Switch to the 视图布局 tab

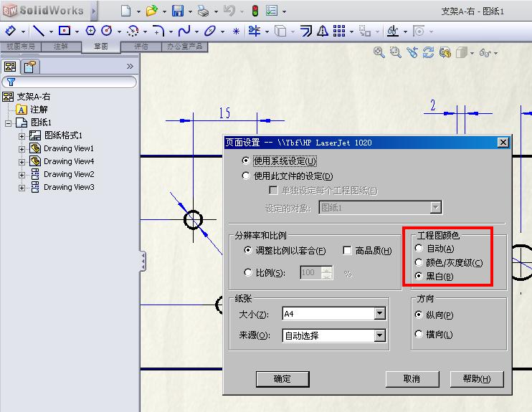click(21, 46)
